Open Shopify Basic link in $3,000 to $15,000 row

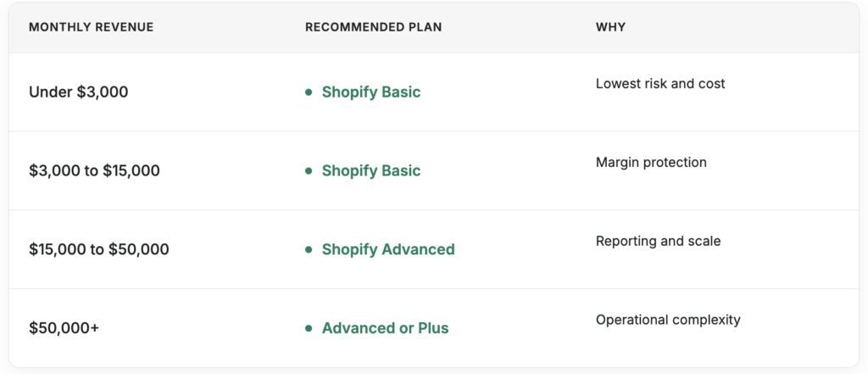(x=370, y=171)
